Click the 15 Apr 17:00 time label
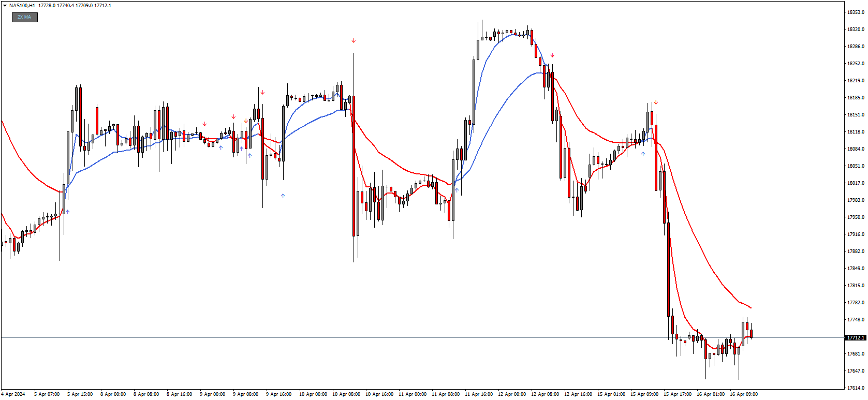 [677, 394]
